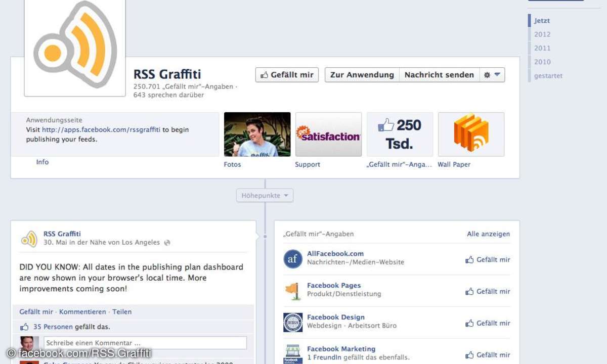Open AllFacebook.com page link
The height and width of the screenshot is (364, 607).
point(335,254)
